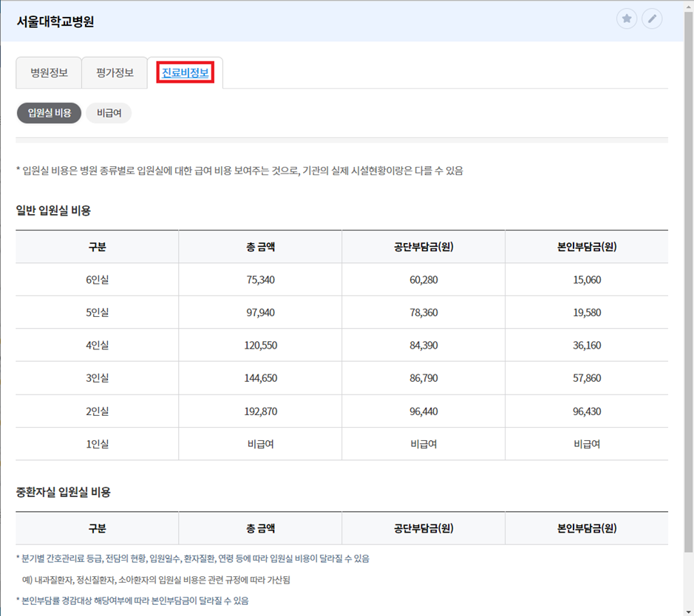The image size is (694, 616).
Task: Click 총 금액 header in general room table
Action: 260,247
